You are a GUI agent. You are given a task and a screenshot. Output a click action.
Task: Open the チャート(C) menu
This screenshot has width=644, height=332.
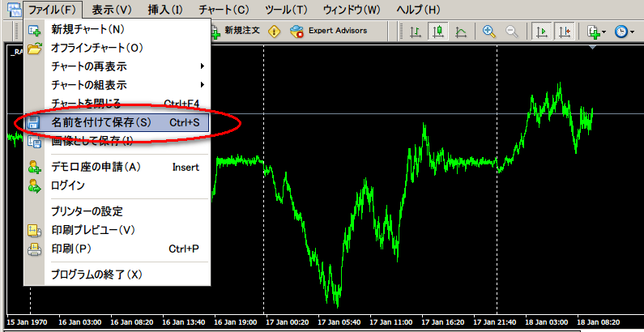pos(224,10)
